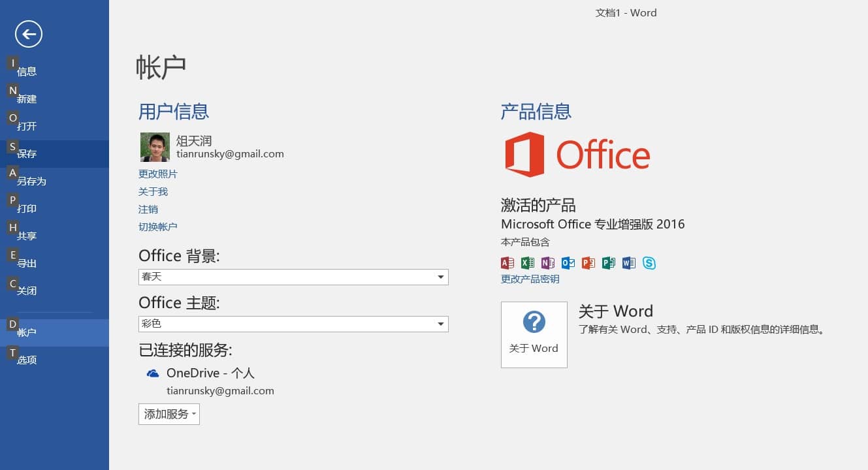This screenshot has height=470, width=868.
Task: Click the OneNote app icon
Action: click(x=547, y=262)
